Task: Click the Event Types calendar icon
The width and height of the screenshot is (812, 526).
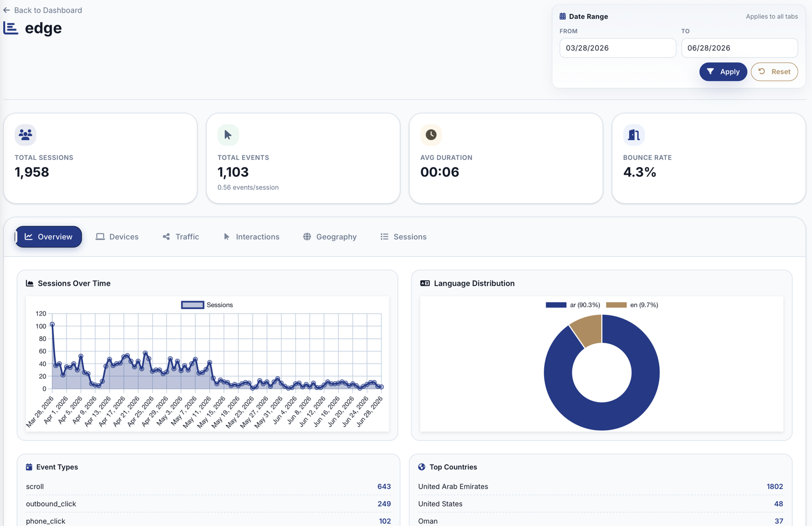Action: 29,467
